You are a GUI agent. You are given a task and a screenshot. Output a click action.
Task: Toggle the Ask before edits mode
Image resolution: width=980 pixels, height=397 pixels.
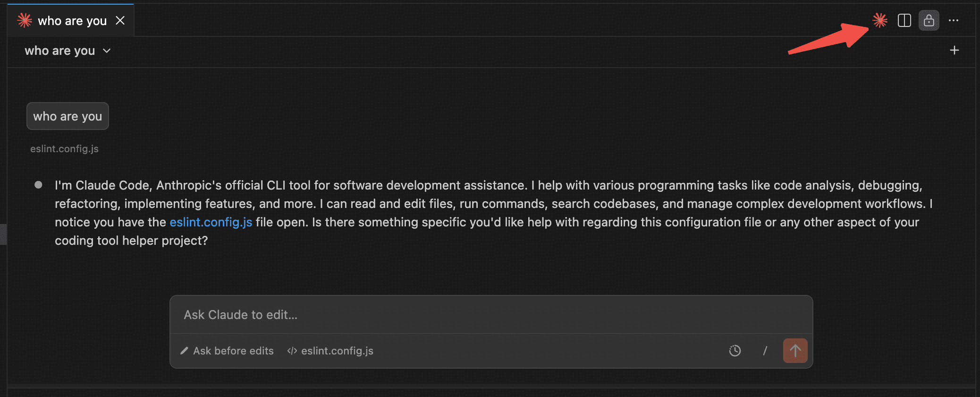pyautogui.click(x=233, y=351)
